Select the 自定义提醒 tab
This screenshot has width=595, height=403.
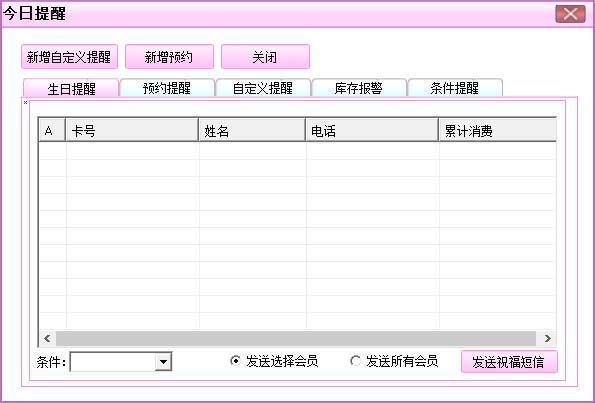pyautogui.click(x=263, y=88)
